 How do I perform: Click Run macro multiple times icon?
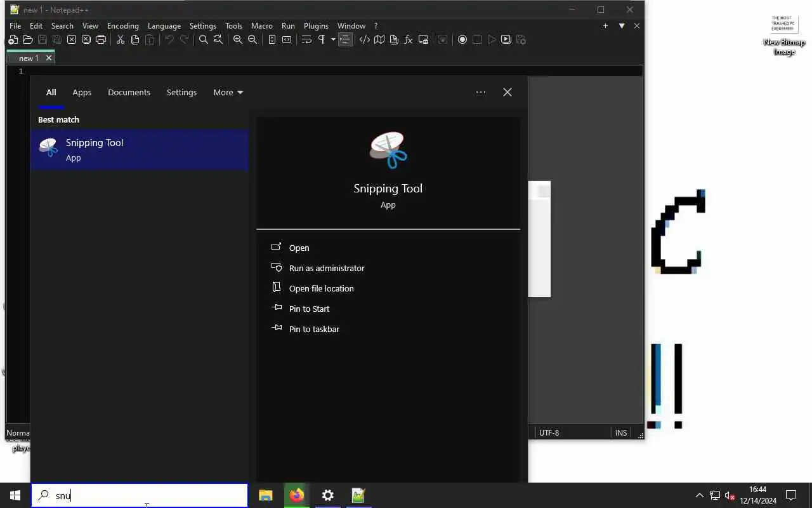[506, 39]
